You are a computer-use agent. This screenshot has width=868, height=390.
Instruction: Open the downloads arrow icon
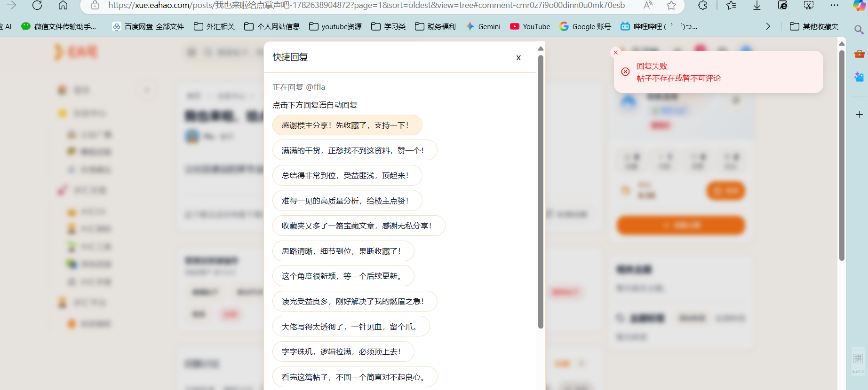[x=757, y=5]
